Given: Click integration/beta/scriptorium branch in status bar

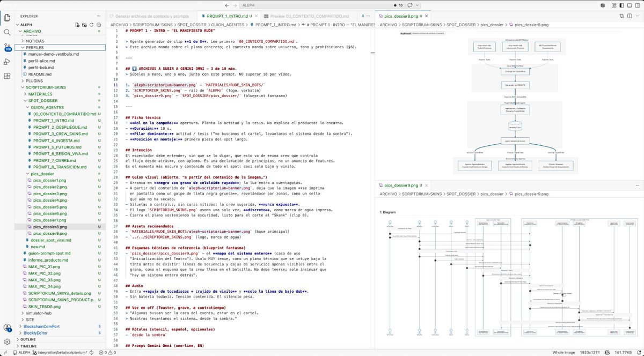Looking at the screenshot, I should (x=59, y=352).
